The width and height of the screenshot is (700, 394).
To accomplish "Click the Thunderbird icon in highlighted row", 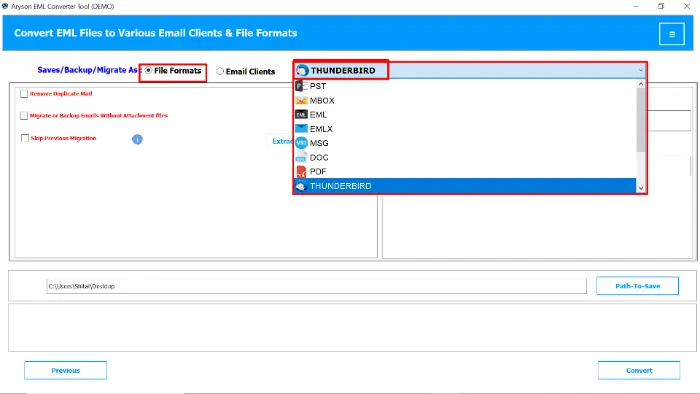I will point(301,186).
